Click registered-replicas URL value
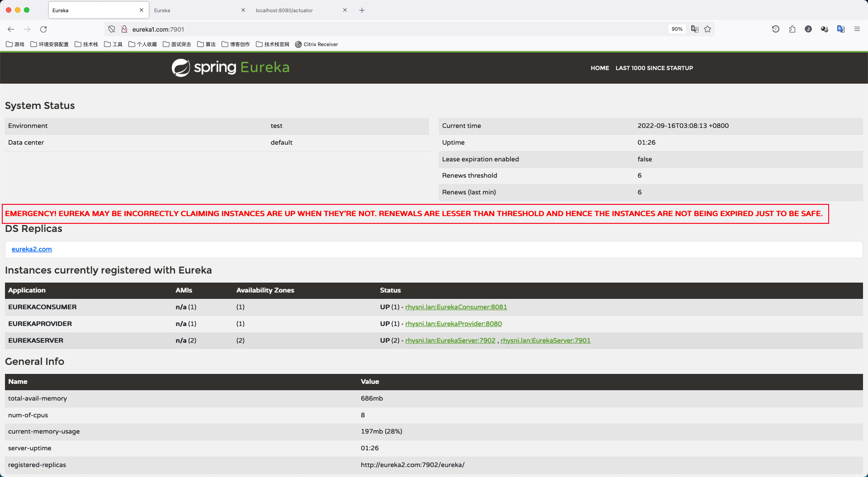This screenshot has width=868, height=477. click(413, 465)
